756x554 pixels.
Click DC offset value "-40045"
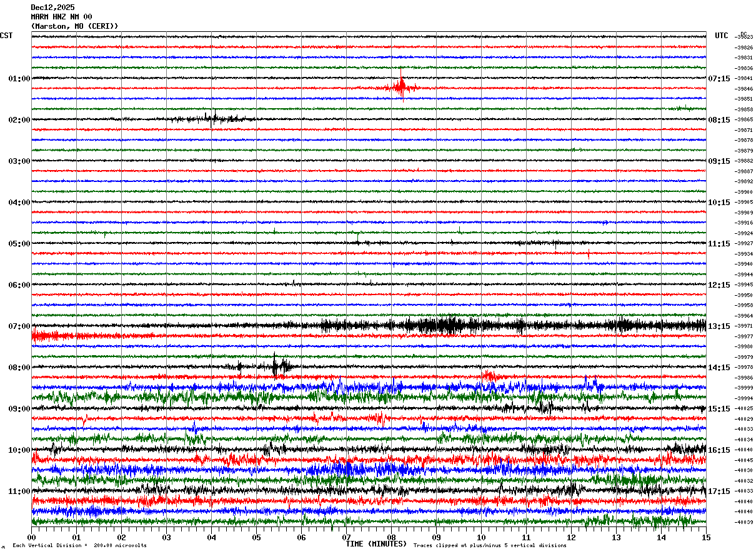point(744,460)
